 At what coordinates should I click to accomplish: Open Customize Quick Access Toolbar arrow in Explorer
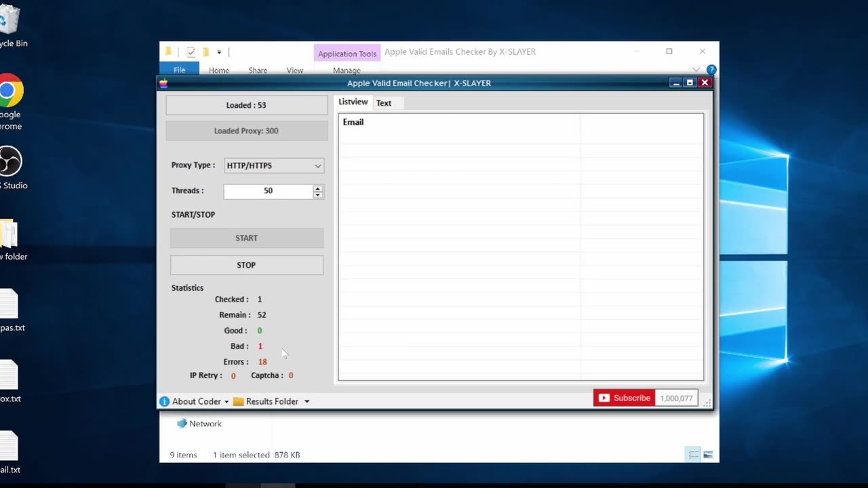219,52
